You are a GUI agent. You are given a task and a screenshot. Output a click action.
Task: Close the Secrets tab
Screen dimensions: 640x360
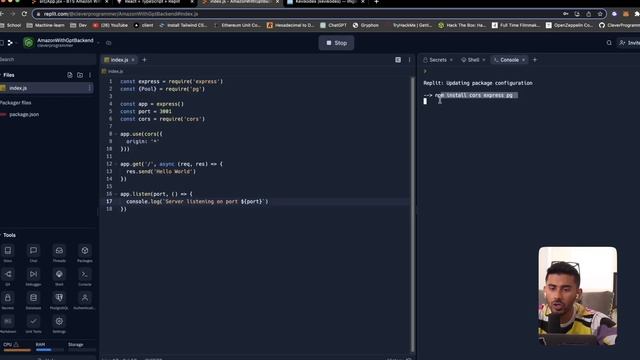point(451,60)
